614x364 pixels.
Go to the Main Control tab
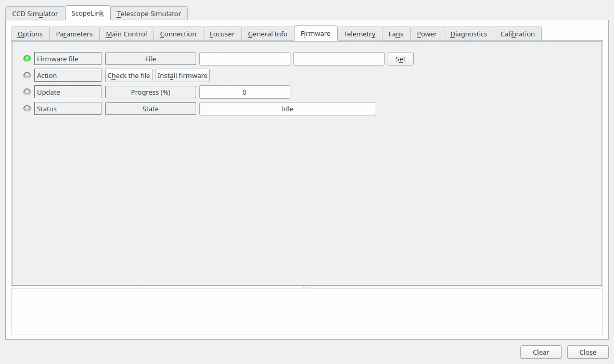pyautogui.click(x=126, y=34)
